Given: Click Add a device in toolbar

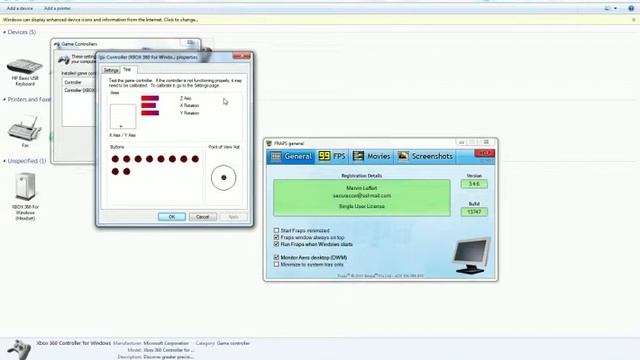Looking at the screenshot, I should click(20, 8).
